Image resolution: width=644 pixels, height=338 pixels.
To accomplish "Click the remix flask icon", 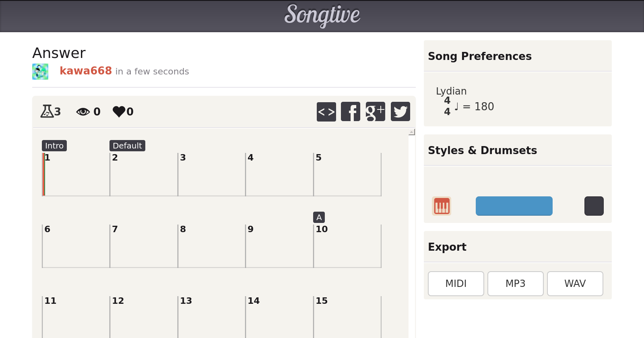I will click(x=47, y=111).
